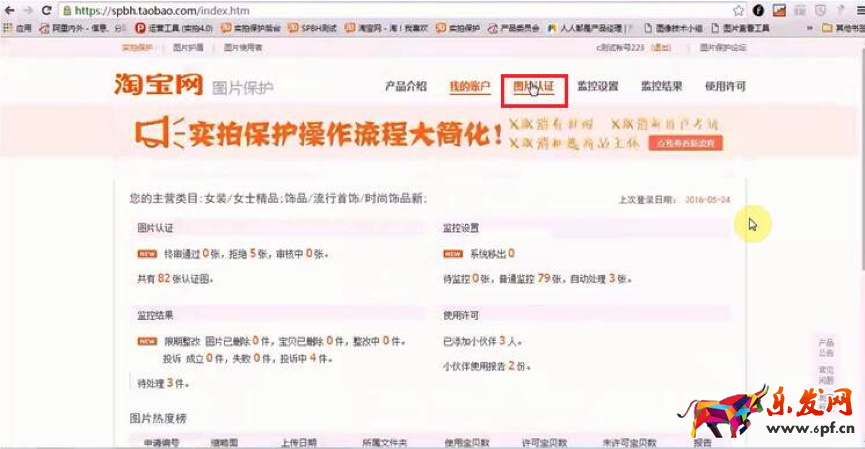Click the 退出 logout link
The image size is (865, 449).
pos(661,47)
